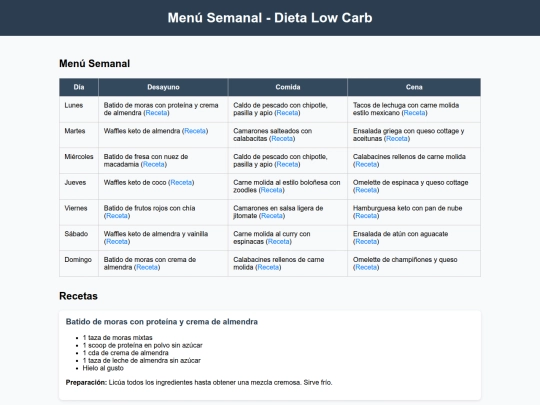Viewport: 540px width, 405px height.
Task: Open Receta for batido de frutos rojos
Action: tap(117, 216)
